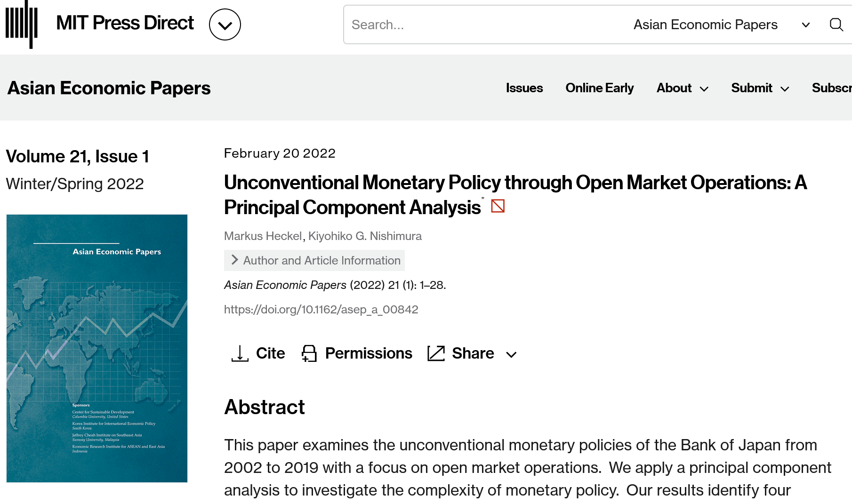Expand Author and Article Information
This screenshot has width=852, height=504.
tap(314, 260)
